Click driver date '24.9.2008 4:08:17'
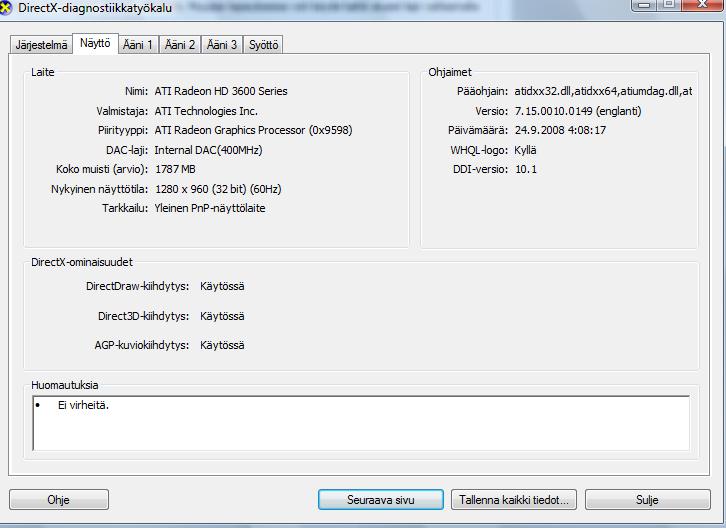Image resolution: width=726 pixels, height=531 pixels. pos(560,131)
